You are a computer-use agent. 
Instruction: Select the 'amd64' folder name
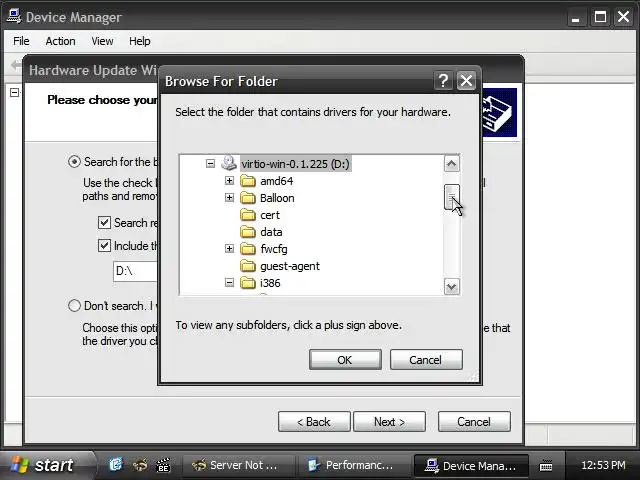point(276,181)
